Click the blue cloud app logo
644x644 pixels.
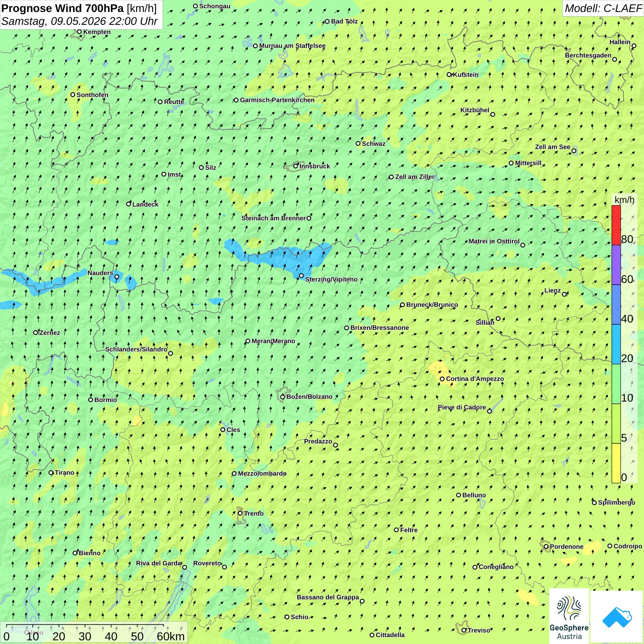616,617
